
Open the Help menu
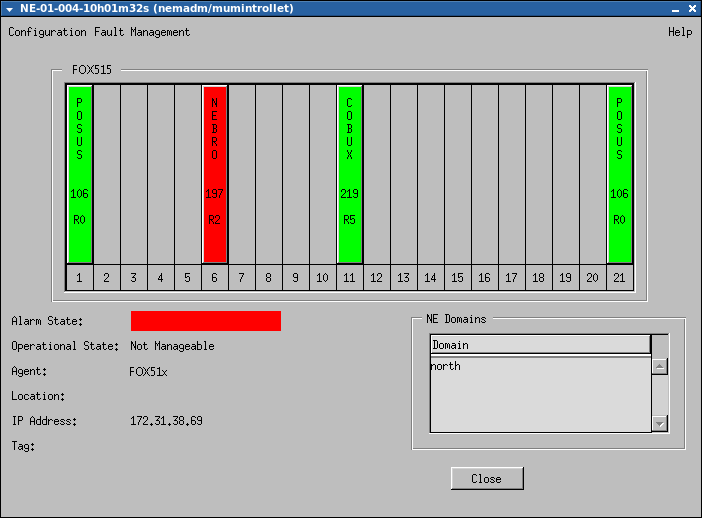(x=680, y=32)
